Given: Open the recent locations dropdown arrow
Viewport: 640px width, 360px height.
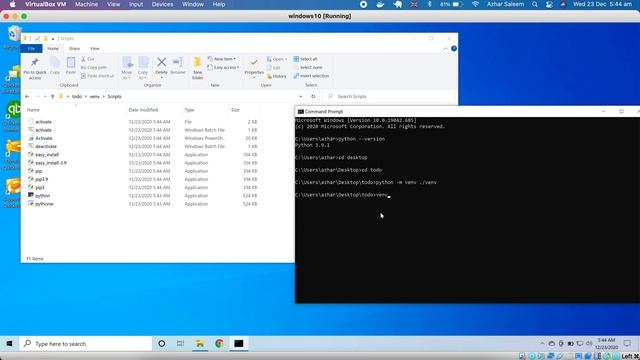Looking at the screenshot, I should [x=45, y=97].
